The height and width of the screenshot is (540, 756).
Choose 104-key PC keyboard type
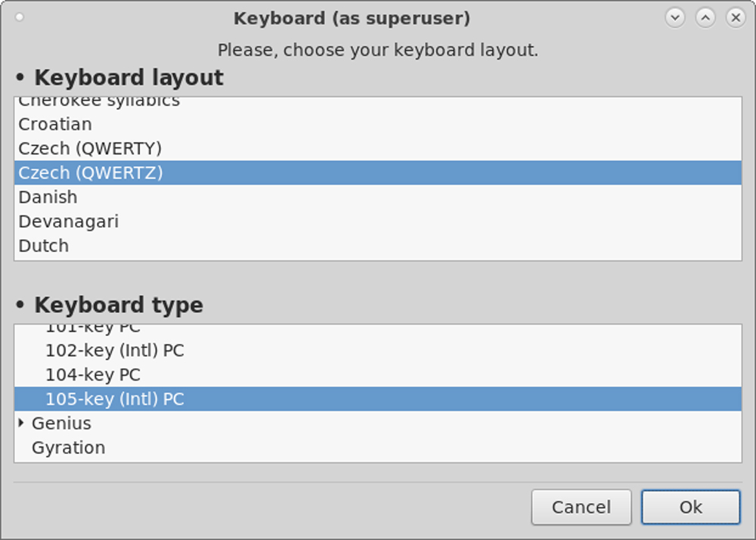point(92,374)
